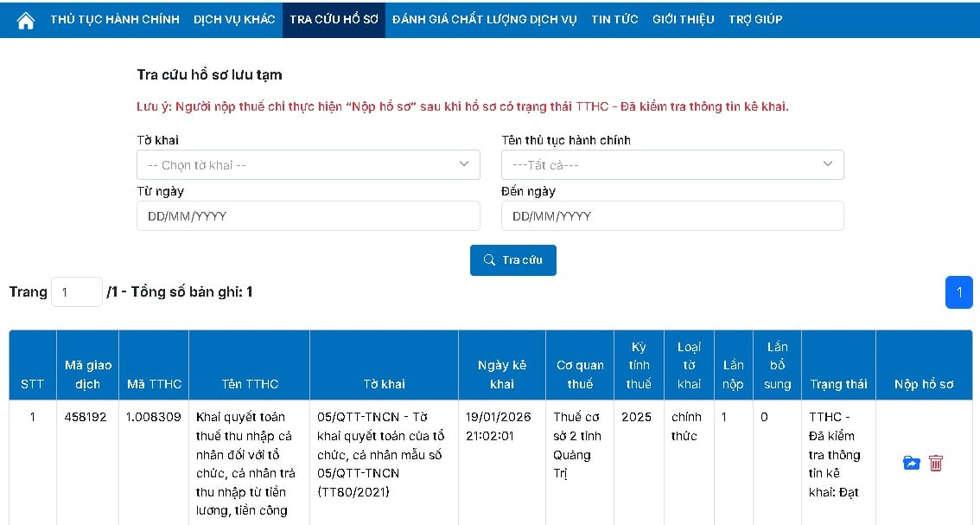
Task: Click the Đến ngày date field
Action: [x=672, y=216]
